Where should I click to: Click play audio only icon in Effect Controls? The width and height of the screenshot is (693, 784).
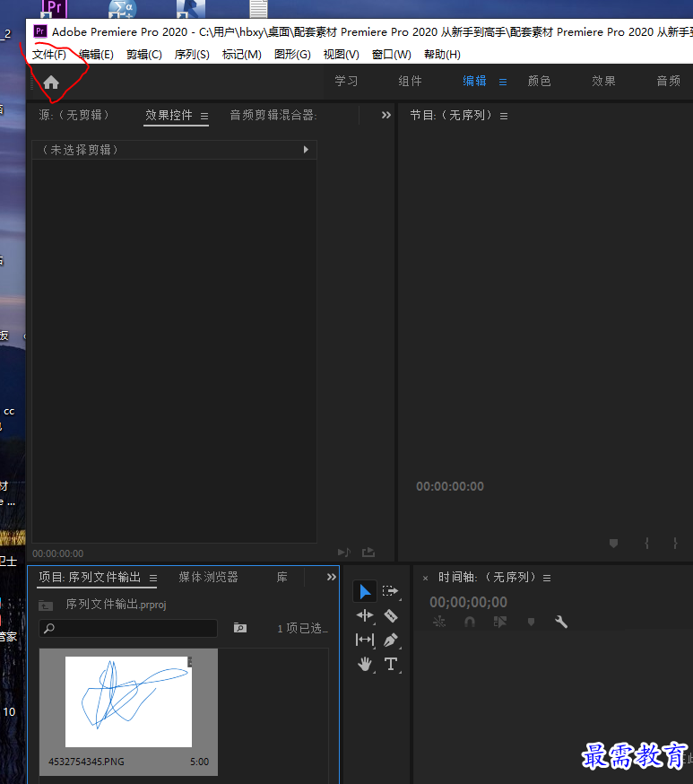point(344,552)
